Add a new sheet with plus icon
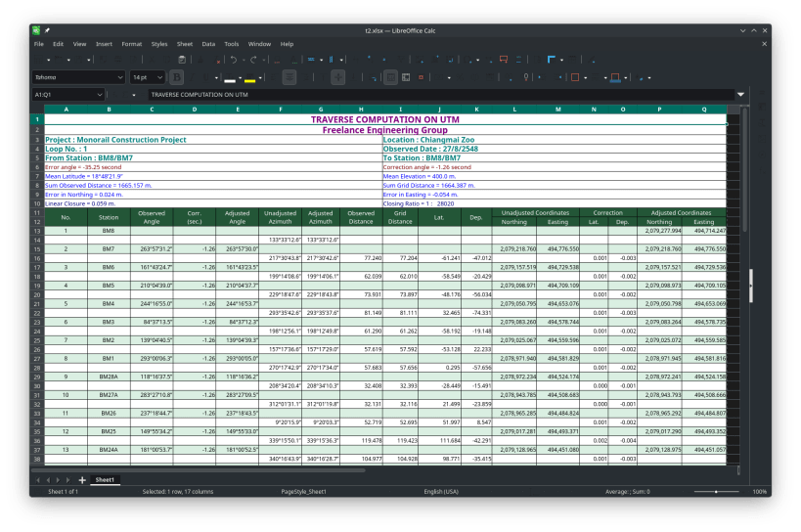801x532 pixels. click(82, 480)
